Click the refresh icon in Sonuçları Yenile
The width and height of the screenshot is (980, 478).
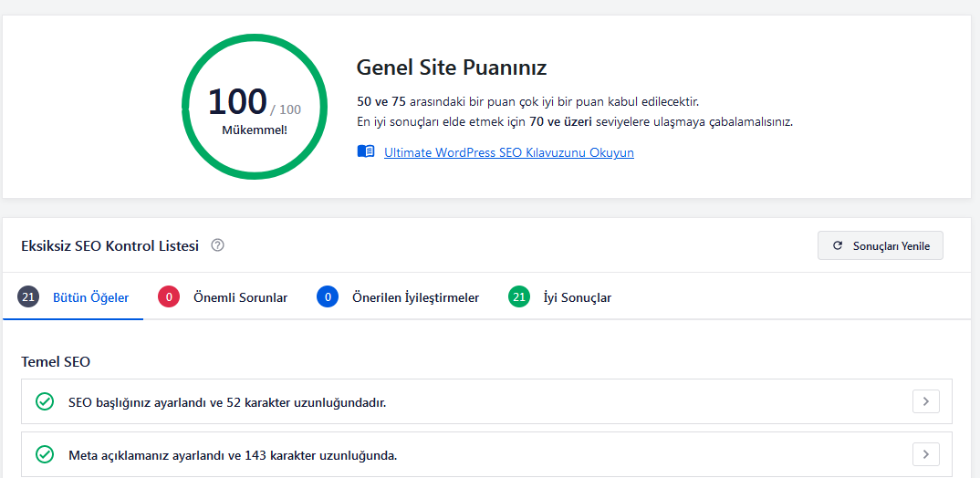point(838,246)
